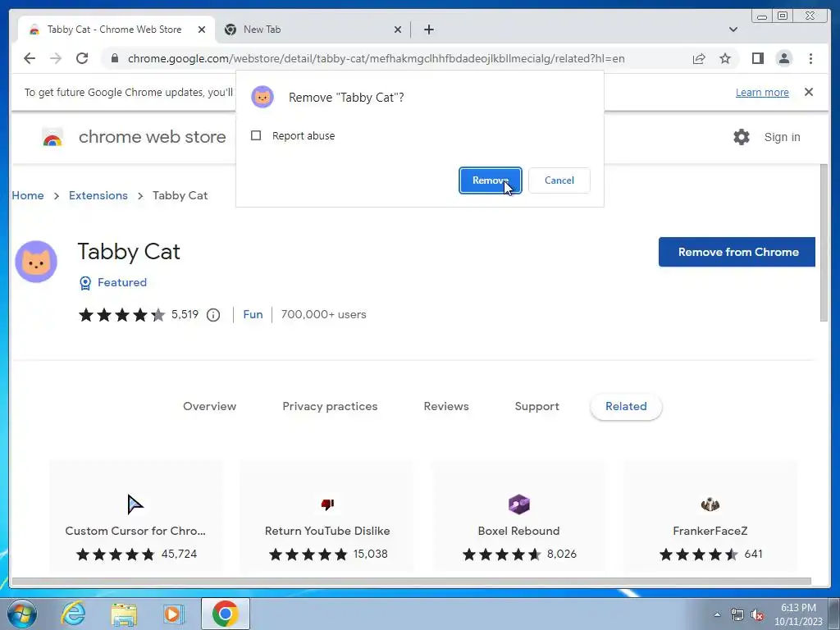This screenshot has width=840, height=630.
Task: Open the Chrome side panel icon
Action: pos(757,58)
